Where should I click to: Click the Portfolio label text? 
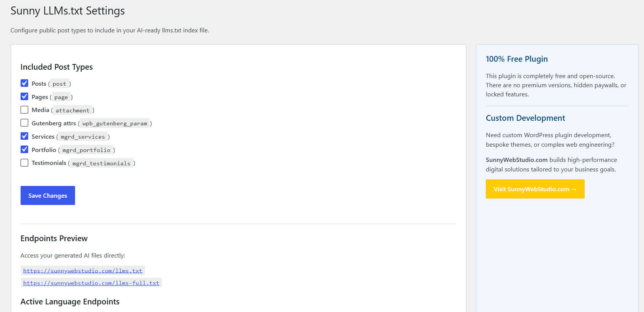coord(44,150)
